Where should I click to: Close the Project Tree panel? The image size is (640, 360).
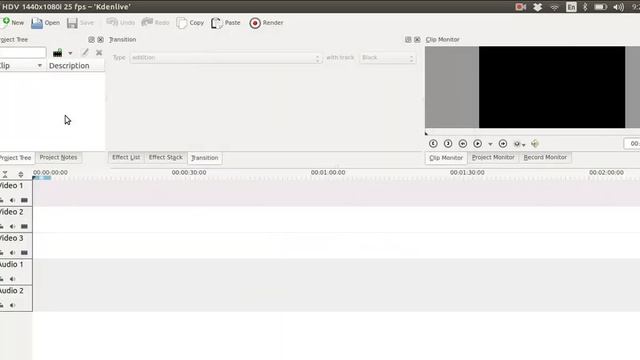pos(100,40)
